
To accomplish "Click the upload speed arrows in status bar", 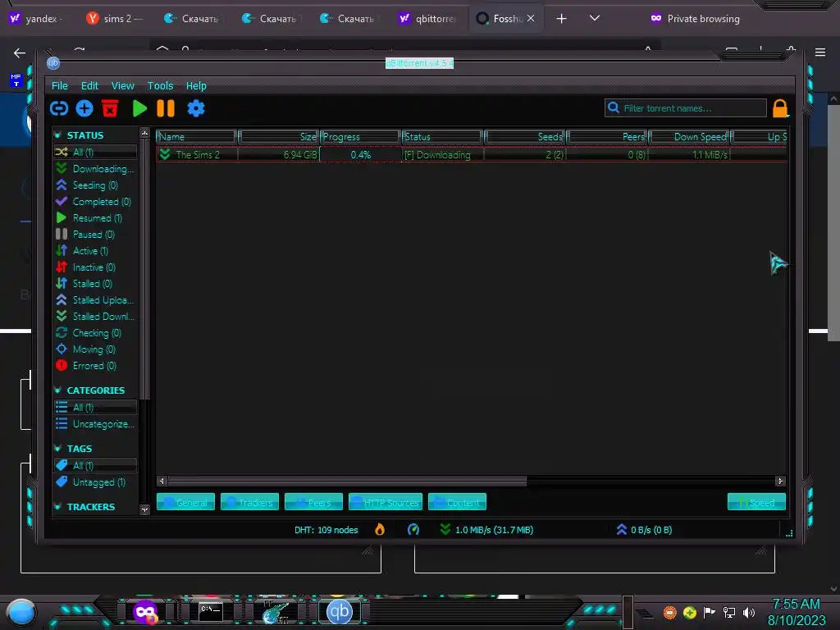I will 622,530.
